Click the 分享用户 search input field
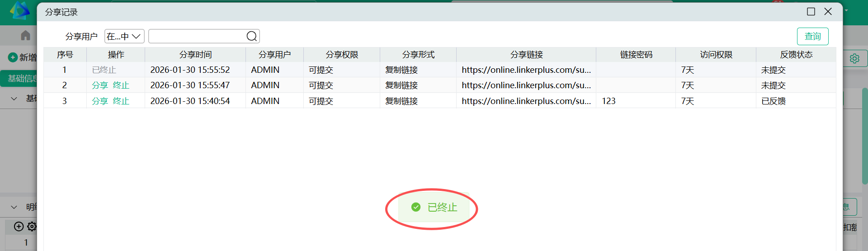868x251 pixels. click(x=198, y=36)
